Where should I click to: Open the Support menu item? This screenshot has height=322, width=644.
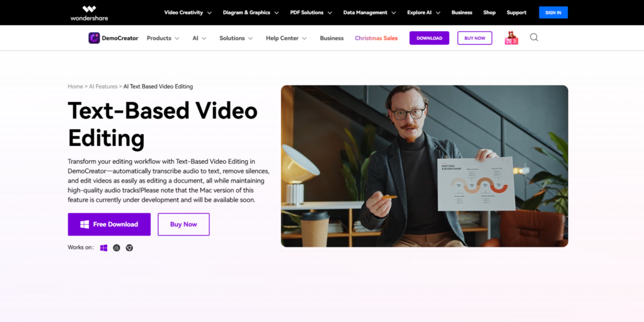tap(516, 13)
